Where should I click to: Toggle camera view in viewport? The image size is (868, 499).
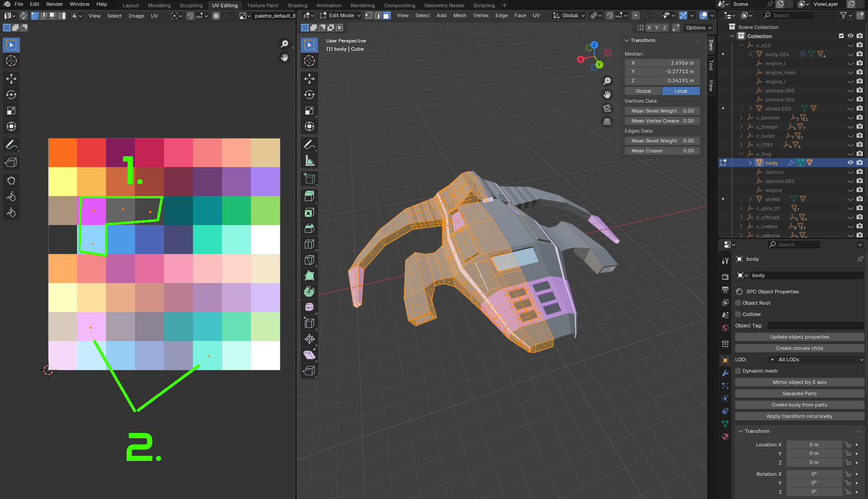point(607,108)
